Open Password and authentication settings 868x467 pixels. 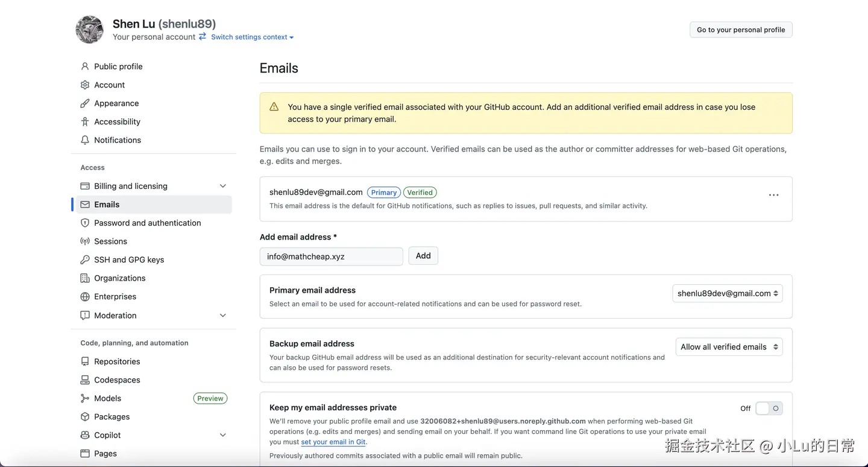[x=148, y=223]
